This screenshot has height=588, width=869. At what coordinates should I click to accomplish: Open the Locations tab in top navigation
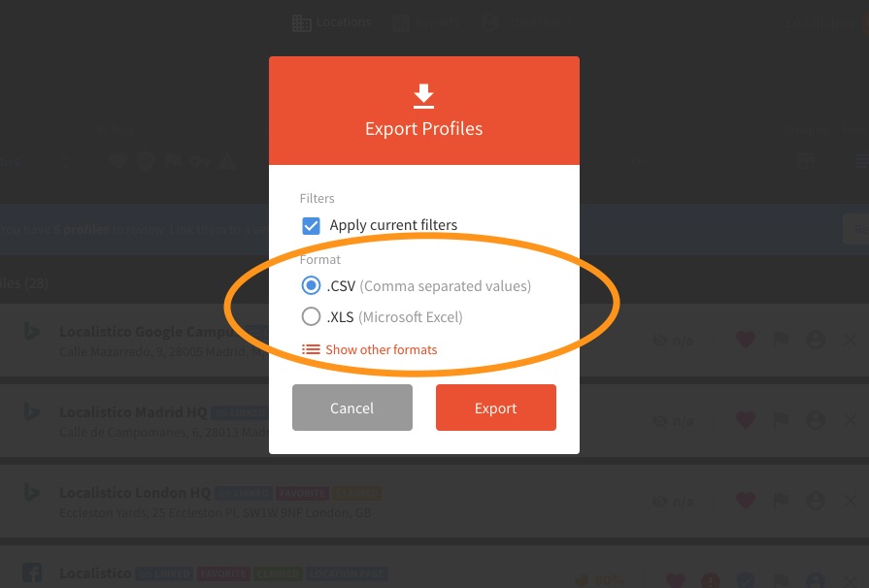click(331, 22)
